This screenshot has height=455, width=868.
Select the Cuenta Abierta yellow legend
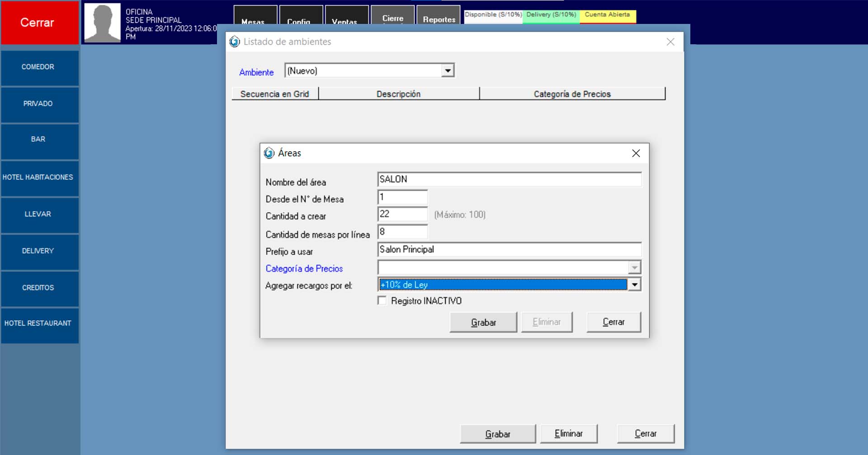607,15
